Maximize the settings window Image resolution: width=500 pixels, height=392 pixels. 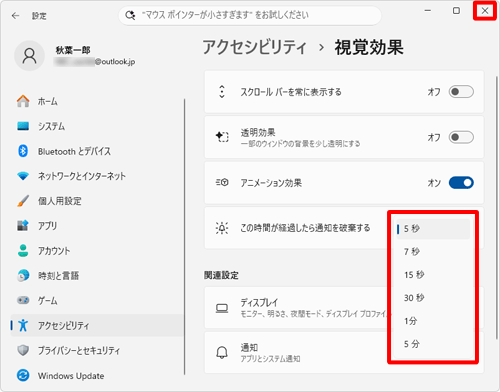pyautogui.click(x=456, y=11)
